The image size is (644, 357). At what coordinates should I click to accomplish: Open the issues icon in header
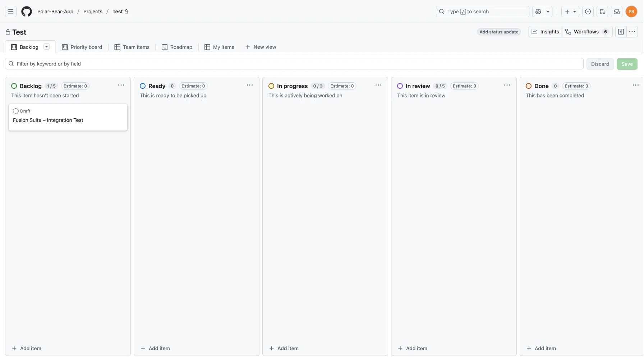(588, 12)
